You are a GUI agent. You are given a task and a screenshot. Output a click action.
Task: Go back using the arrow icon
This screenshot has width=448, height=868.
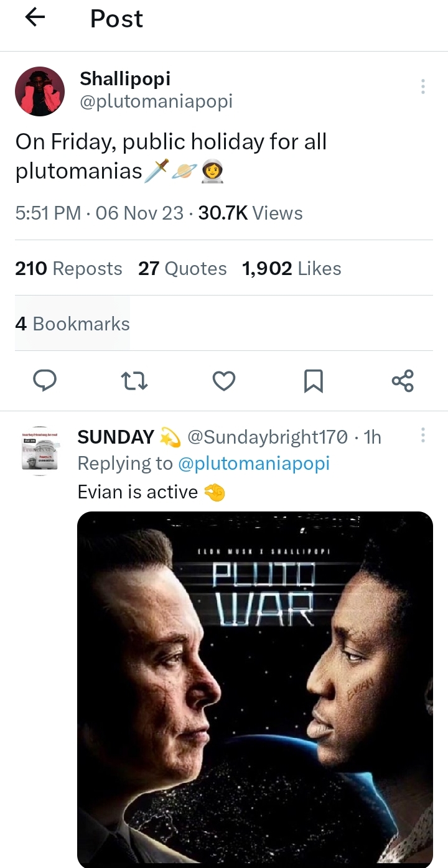tap(35, 18)
